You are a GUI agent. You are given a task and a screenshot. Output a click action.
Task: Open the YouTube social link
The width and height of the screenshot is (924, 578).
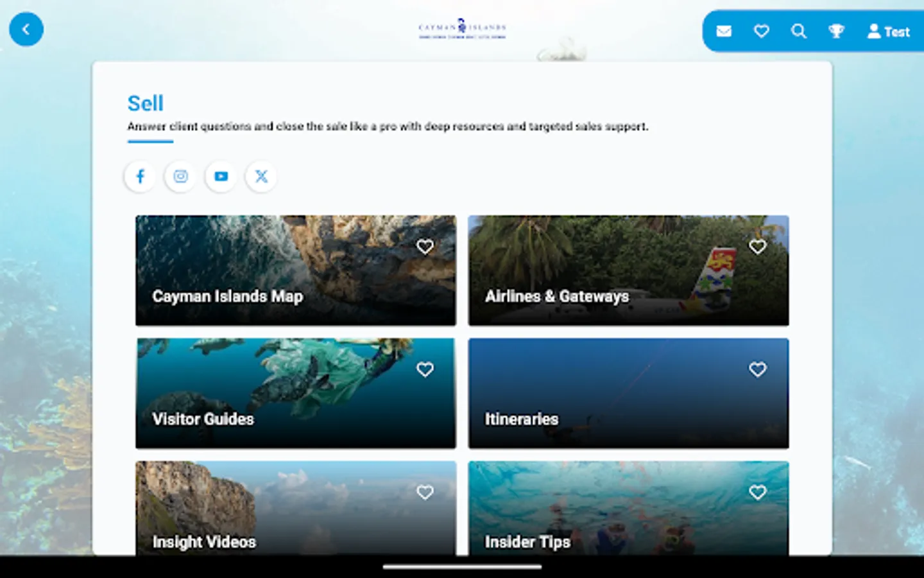tap(221, 176)
